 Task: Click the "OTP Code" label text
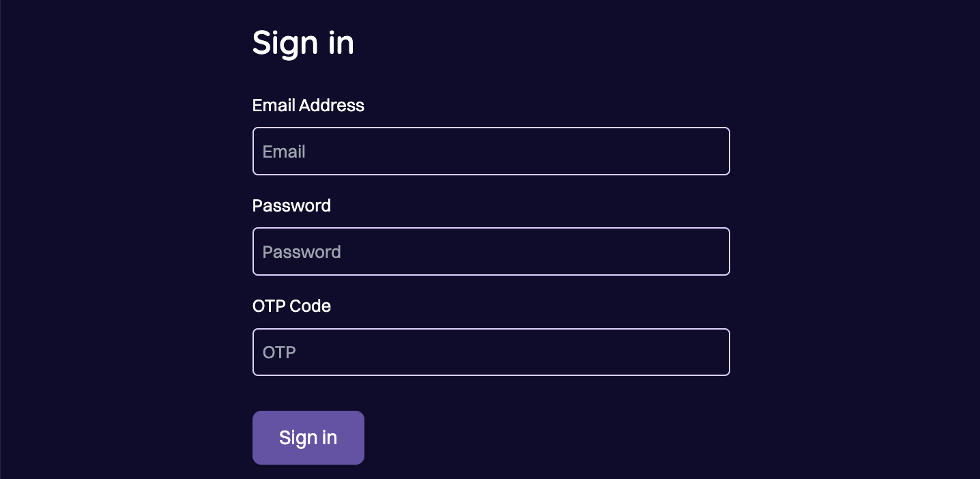pyautogui.click(x=291, y=306)
